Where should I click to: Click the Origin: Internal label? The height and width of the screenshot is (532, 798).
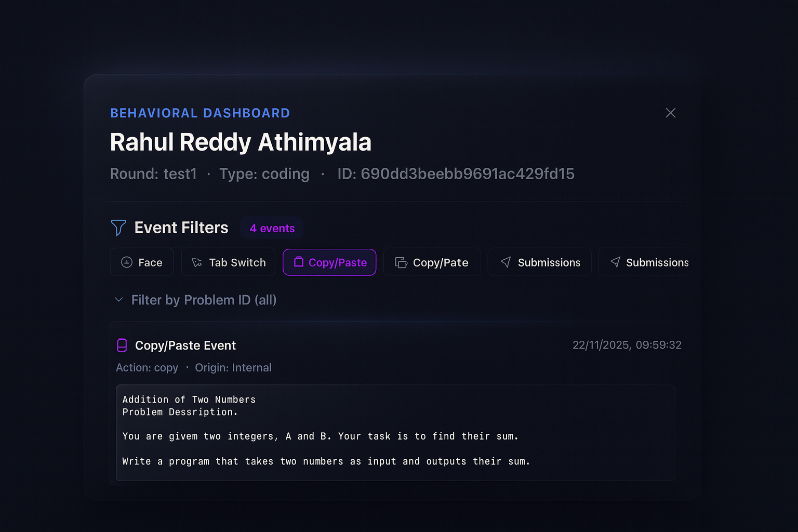(233, 368)
